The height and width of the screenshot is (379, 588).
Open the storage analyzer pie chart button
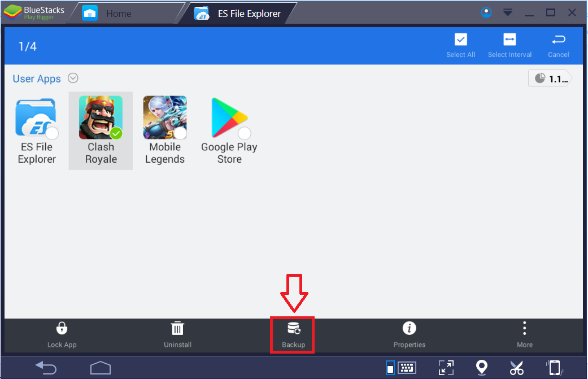(x=550, y=79)
